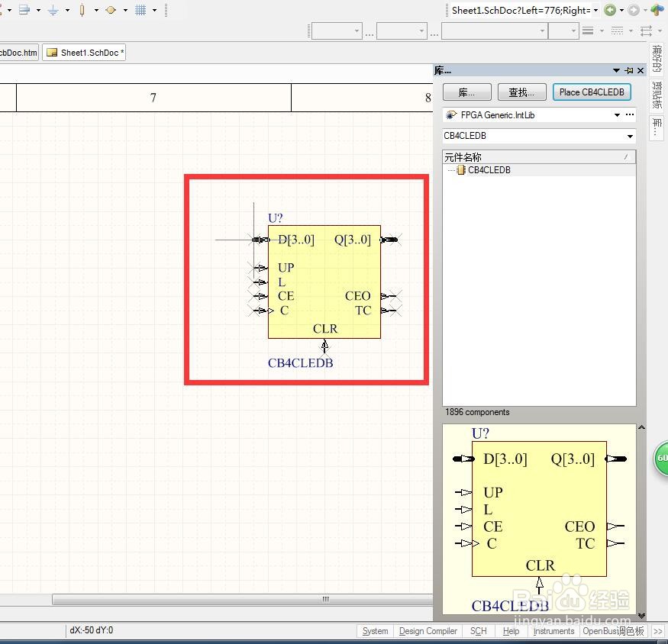668x644 pixels.
Task: Click the component preview scroll down arrow
Action: pyautogui.click(x=641, y=616)
